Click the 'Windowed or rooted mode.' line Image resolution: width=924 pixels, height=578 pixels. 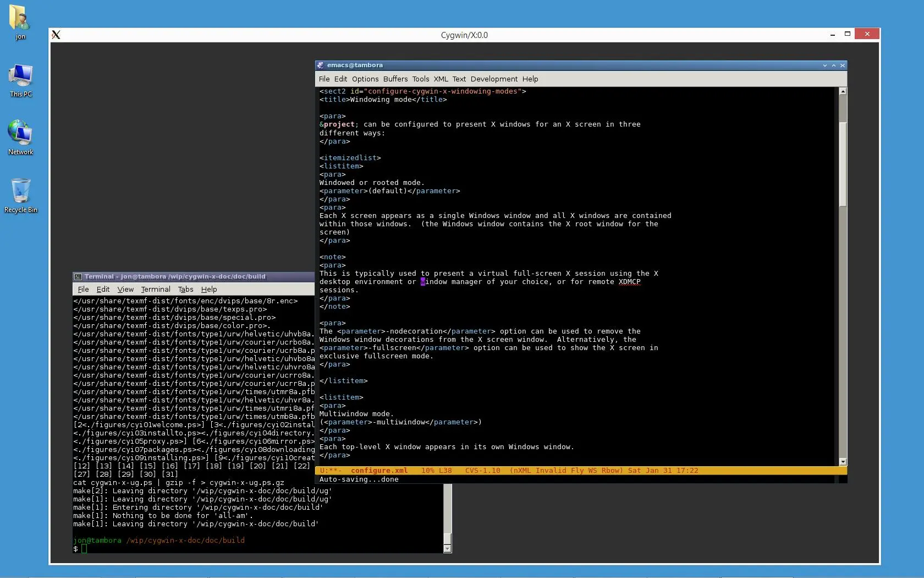(x=372, y=183)
